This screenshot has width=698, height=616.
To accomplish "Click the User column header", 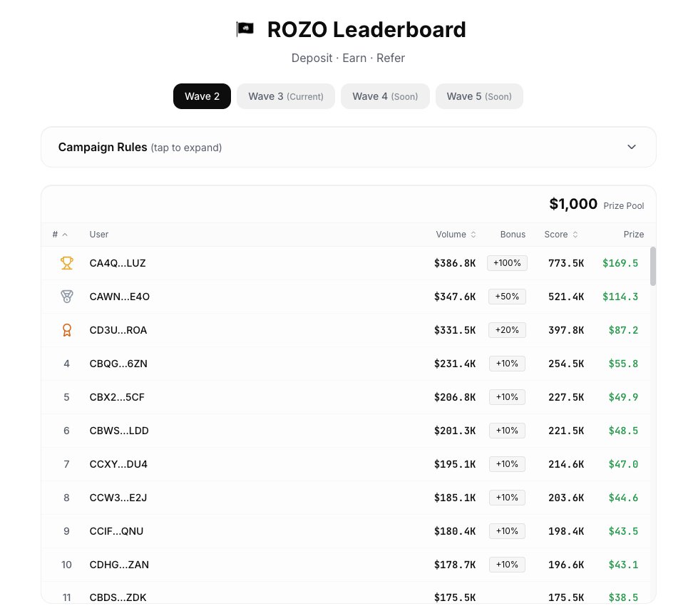I will coord(99,235).
